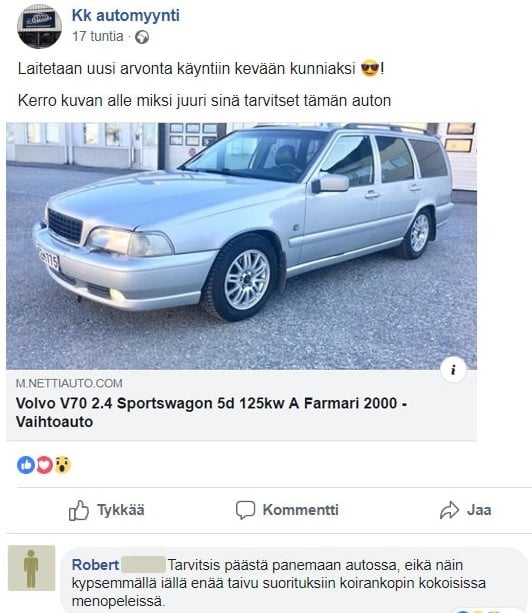Open the Volvo V70 car photo

[x=241, y=246]
